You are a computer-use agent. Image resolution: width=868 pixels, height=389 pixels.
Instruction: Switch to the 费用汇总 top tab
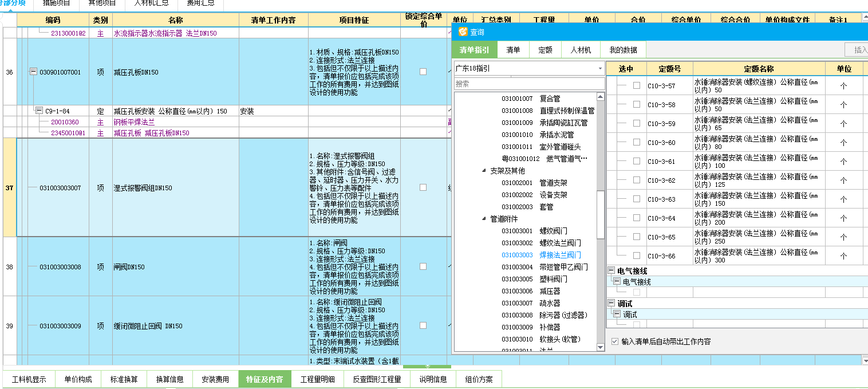coord(201,3)
